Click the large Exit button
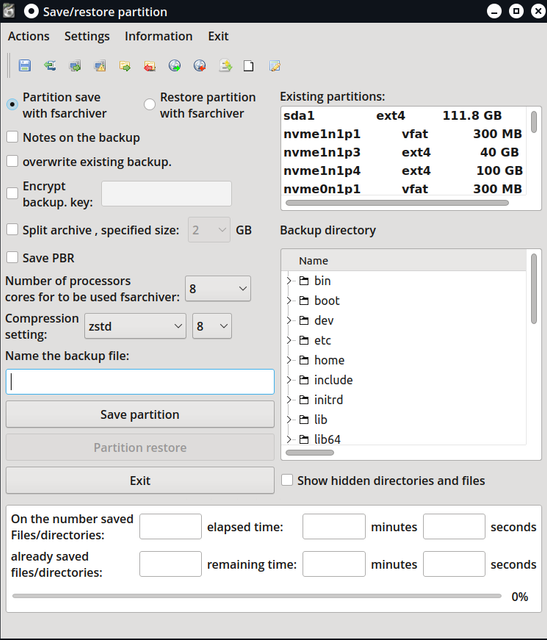 click(x=140, y=480)
